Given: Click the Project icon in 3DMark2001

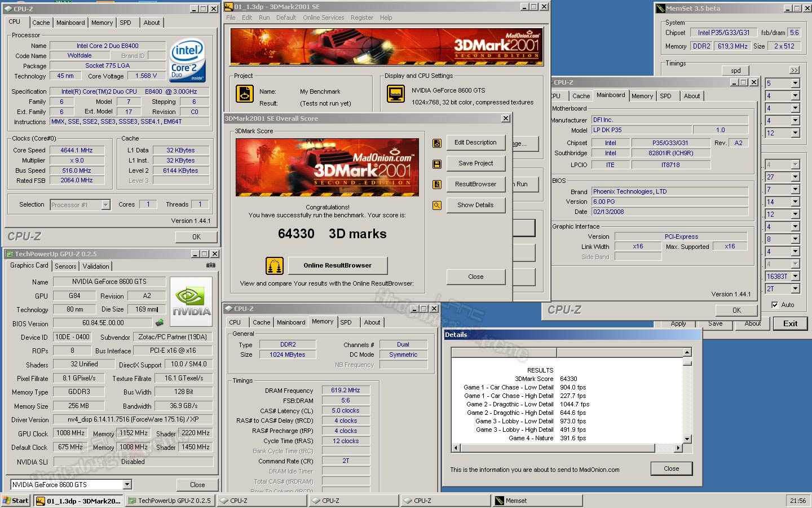Looking at the screenshot, I should coord(244,94).
